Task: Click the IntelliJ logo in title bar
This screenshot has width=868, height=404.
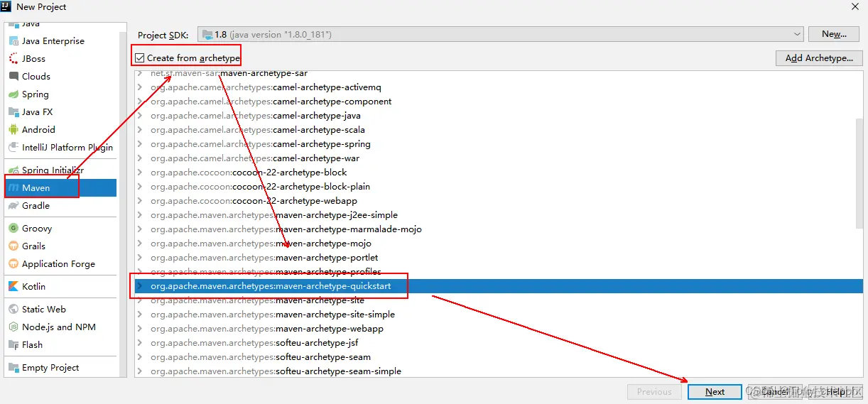Action: pos(7,6)
